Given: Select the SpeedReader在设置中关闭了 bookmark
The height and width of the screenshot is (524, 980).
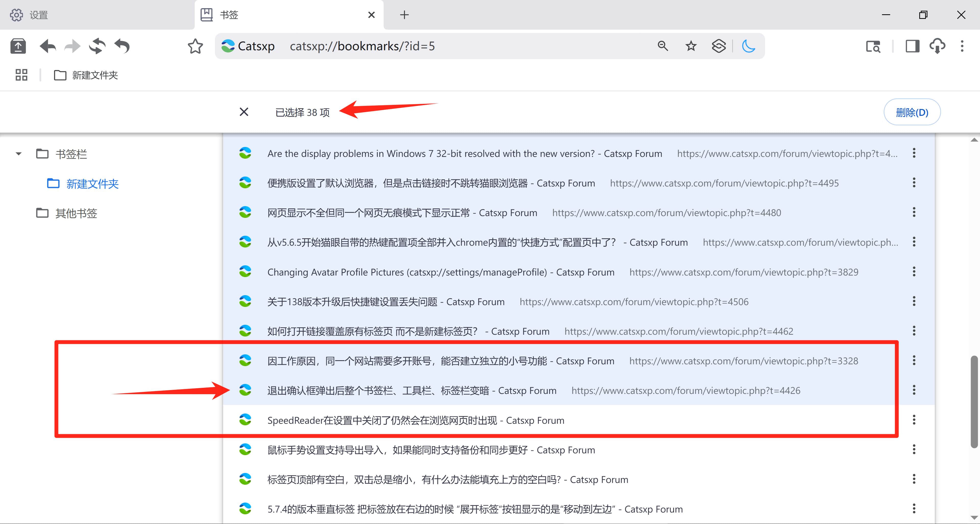Looking at the screenshot, I should pyautogui.click(x=578, y=420).
